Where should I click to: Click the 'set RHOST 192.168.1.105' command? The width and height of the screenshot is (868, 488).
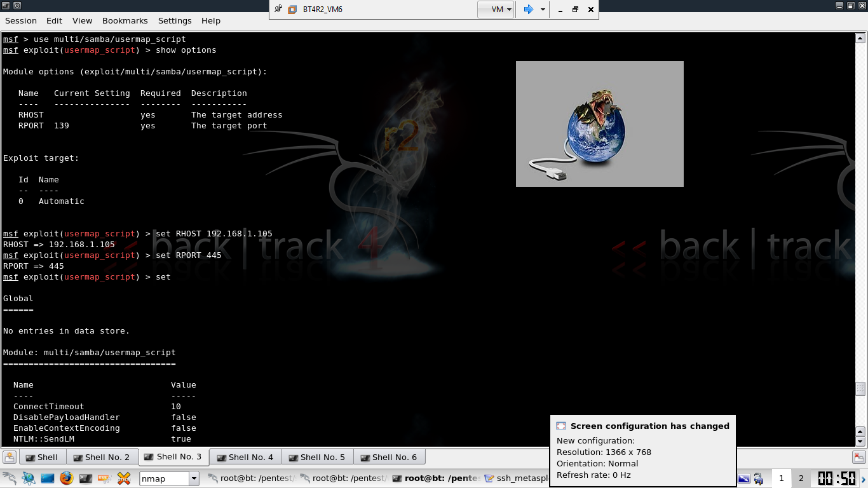(214, 233)
